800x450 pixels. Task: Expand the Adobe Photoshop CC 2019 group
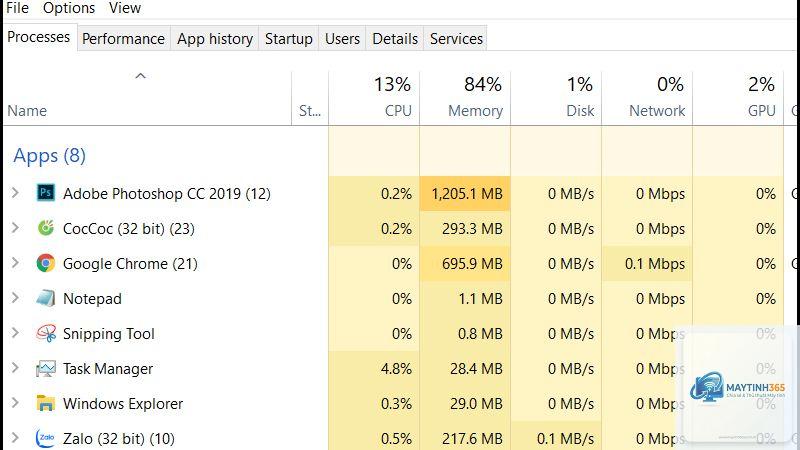pos(15,193)
